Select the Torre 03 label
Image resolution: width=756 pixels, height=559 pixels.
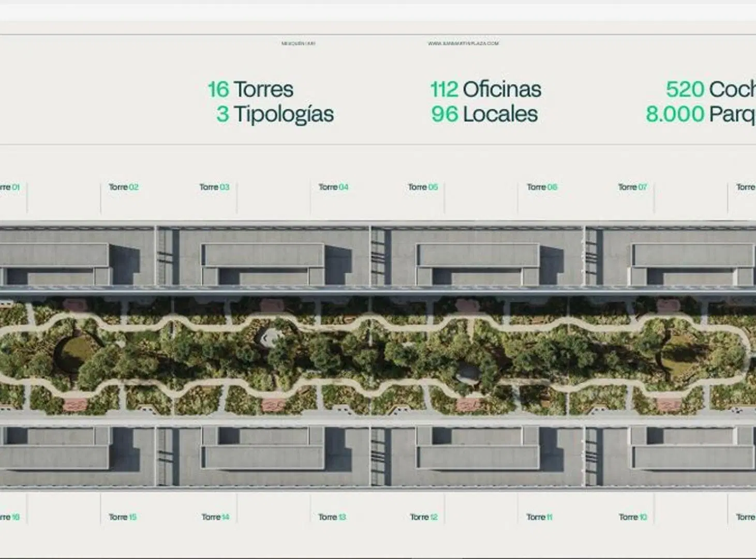pos(214,187)
